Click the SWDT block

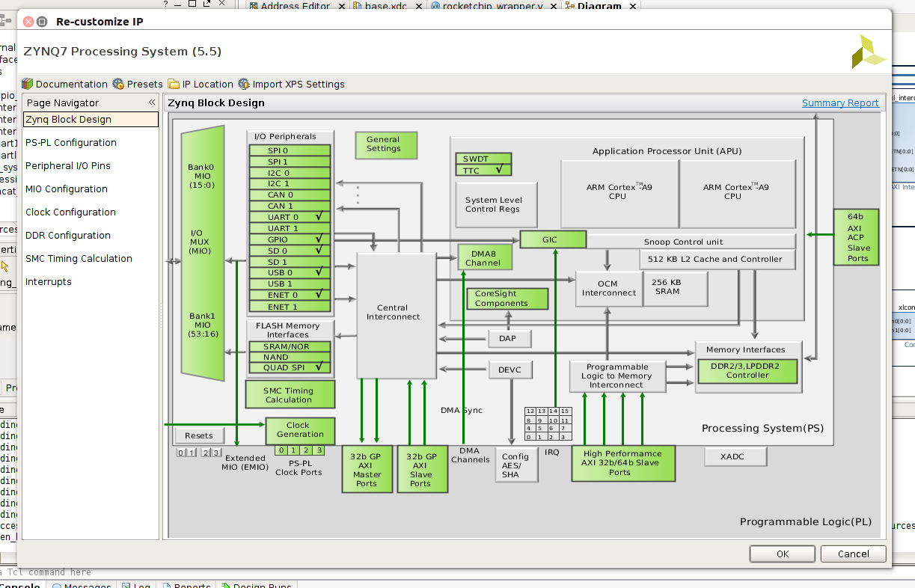tap(483, 159)
